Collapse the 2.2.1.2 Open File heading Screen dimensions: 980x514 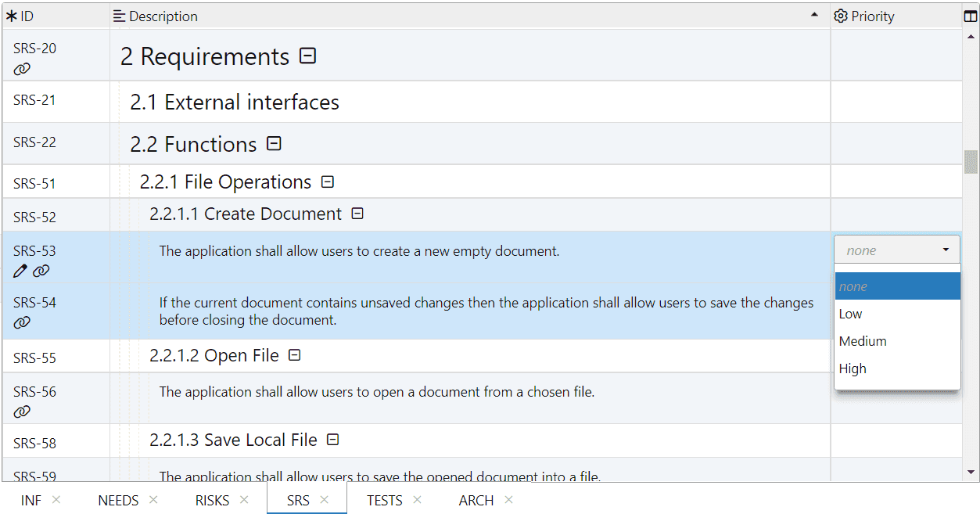pos(294,355)
